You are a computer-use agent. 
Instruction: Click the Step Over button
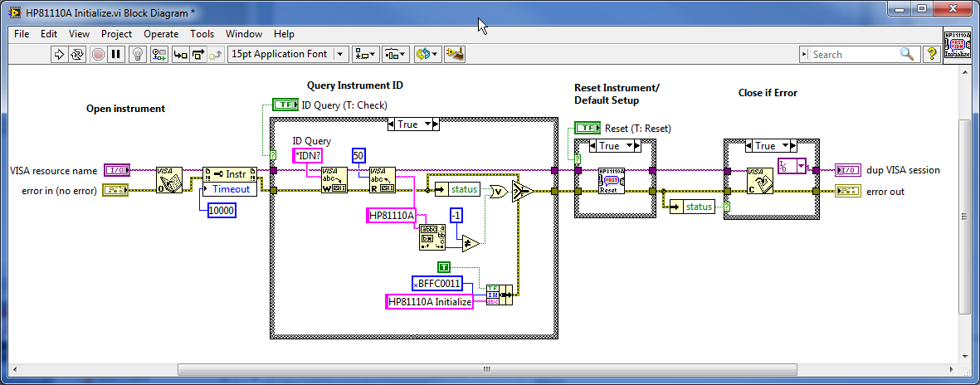[x=198, y=55]
